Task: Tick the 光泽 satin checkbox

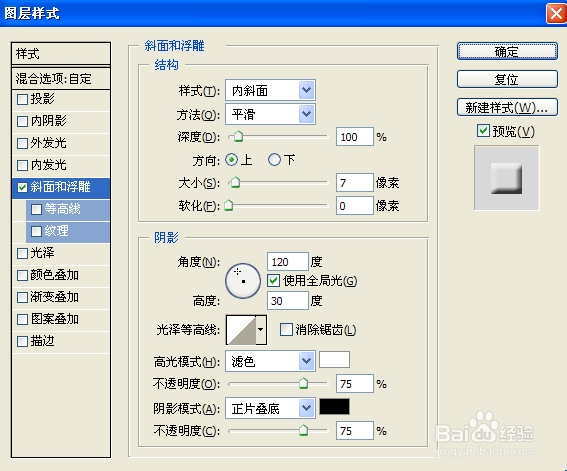Action: tap(22, 253)
